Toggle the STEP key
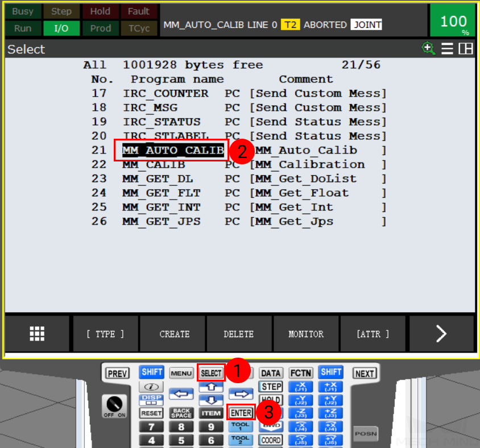Image resolution: width=480 pixels, height=448 pixels. 271,387
